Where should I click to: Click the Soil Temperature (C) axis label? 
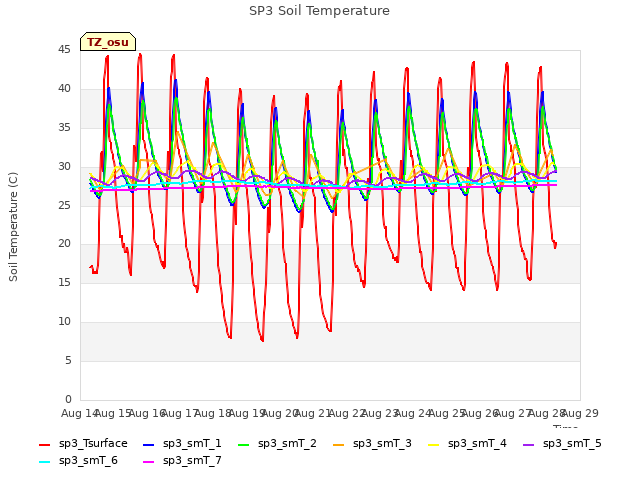pos(13,227)
